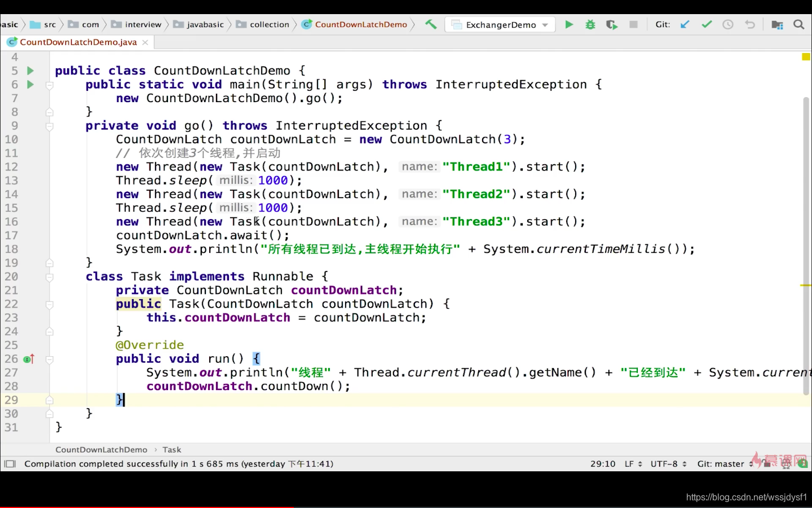Image resolution: width=812 pixels, height=508 pixels.
Task: Open UTF-8 encoding selector
Action: pos(669,464)
